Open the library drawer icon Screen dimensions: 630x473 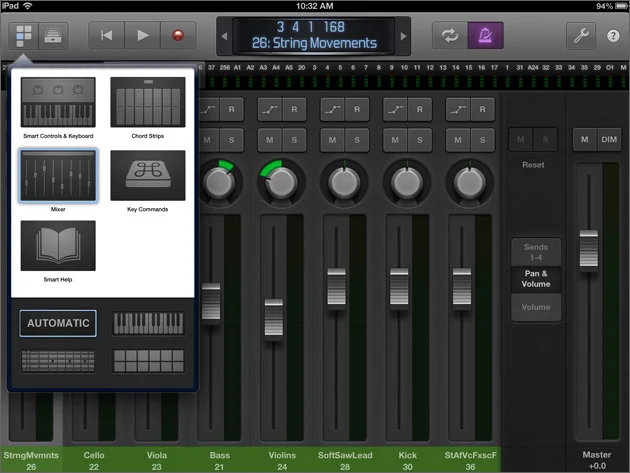click(x=53, y=36)
